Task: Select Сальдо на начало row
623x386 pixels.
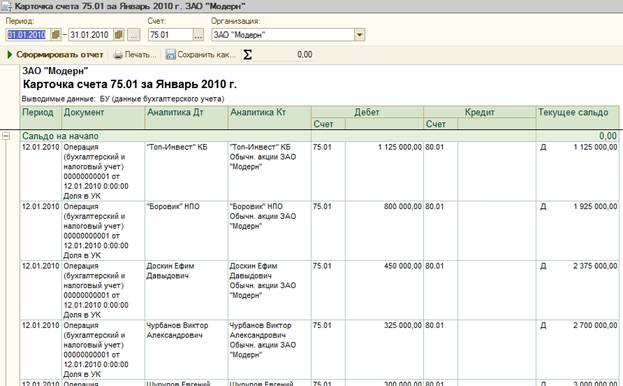Action: tap(319, 136)
